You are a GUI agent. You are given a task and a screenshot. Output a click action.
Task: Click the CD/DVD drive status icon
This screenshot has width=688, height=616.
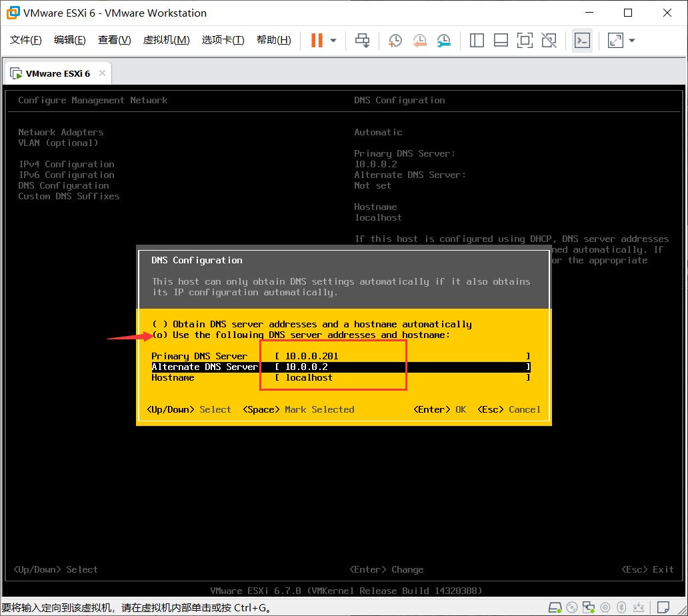(572, 607)
